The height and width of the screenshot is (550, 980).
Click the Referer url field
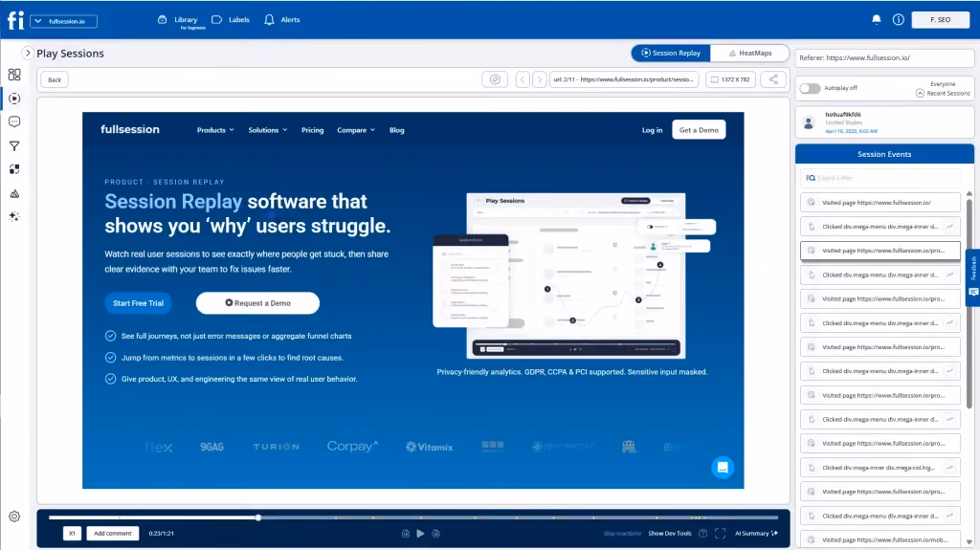tap(884, 58)
